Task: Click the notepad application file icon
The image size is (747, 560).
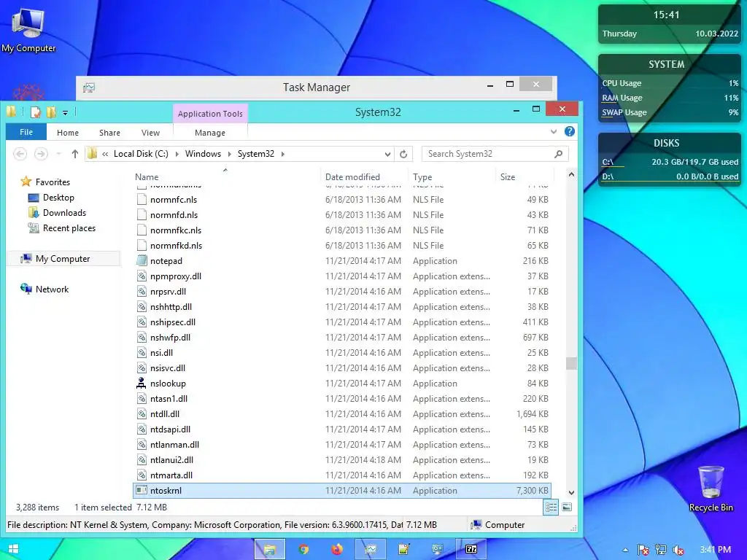Action: coord(142,261)
